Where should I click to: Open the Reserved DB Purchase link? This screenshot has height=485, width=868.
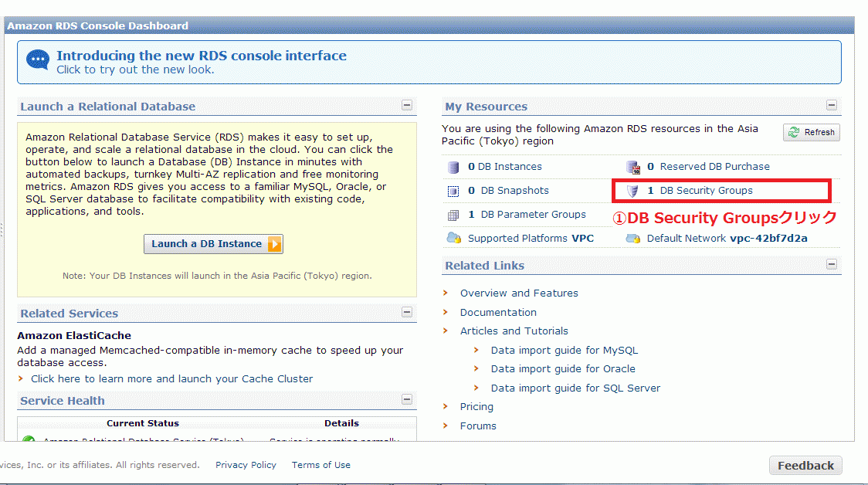pyautogui.click(x=714, y=167)
